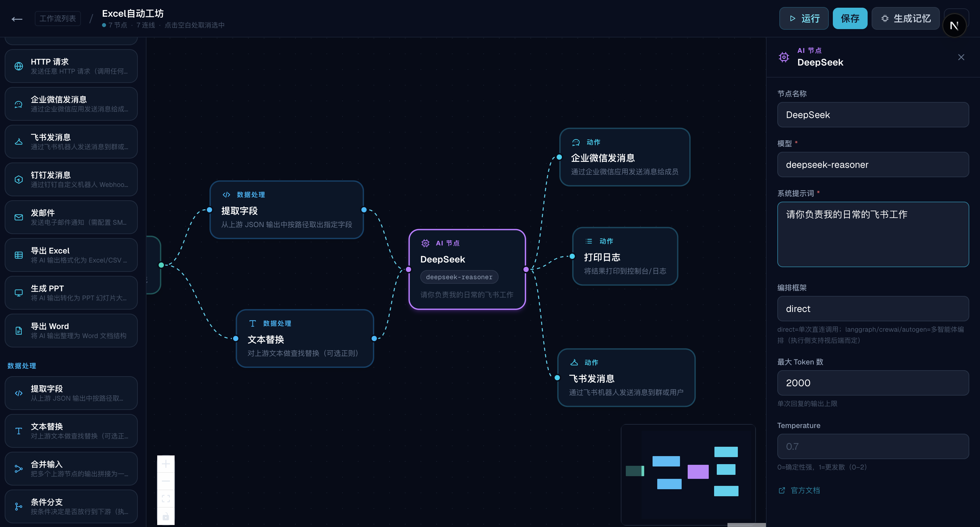
Task: Click the 生成 PPT monitor icon
Action: click(19, 293)
